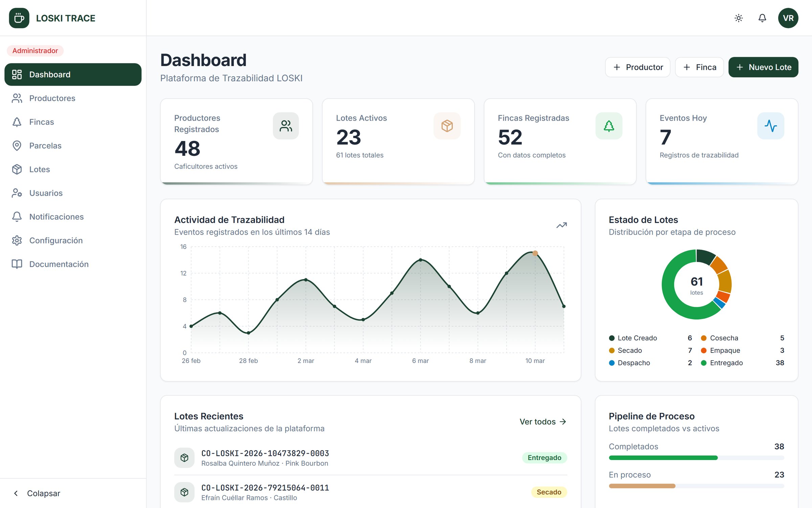812x508 pixels.
Task: Click the trending-up icon in Actividad de Trazabilidad
Action: [562, 225]
